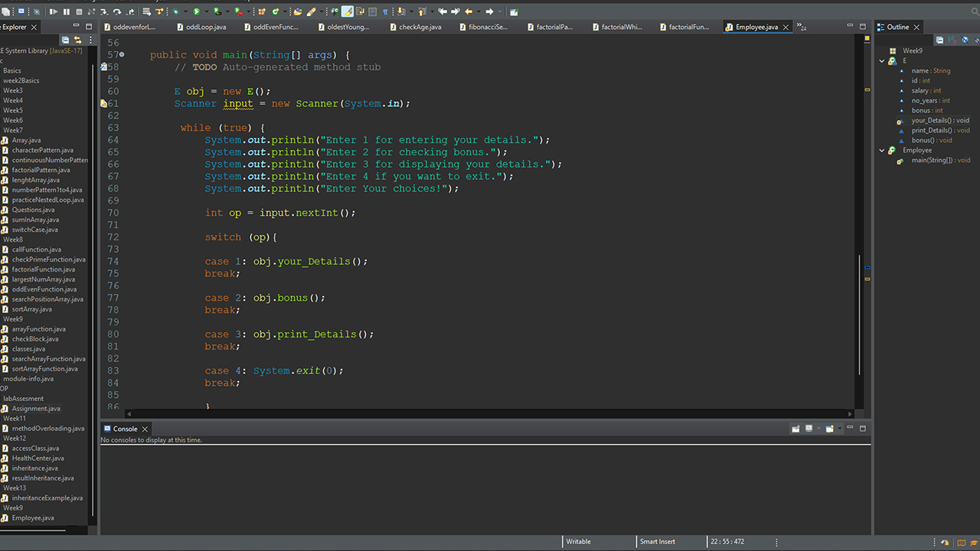The width and height of the screenshot is (980, 551).
Task: Click the Back navigation arrow in toolbar
Action: click(469, 11)
